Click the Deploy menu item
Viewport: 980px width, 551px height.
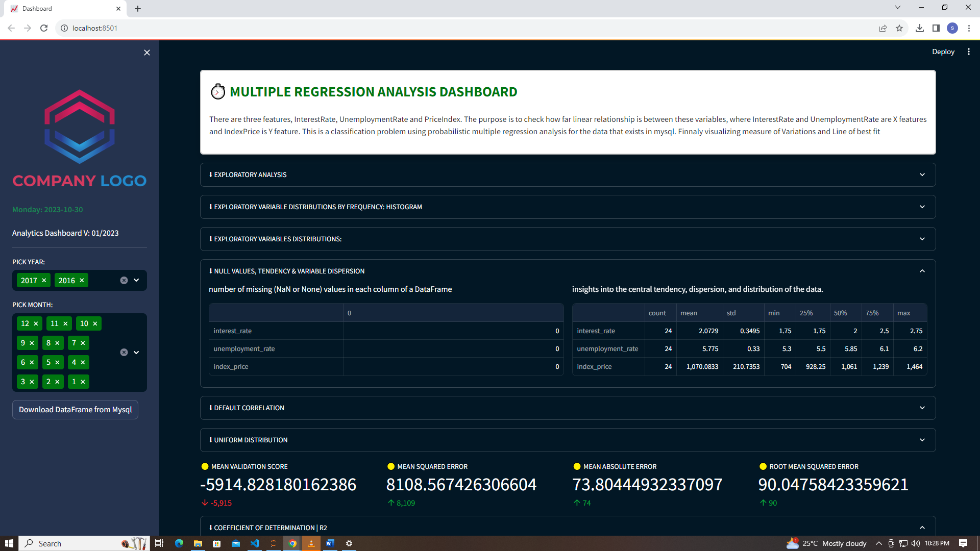943,52
